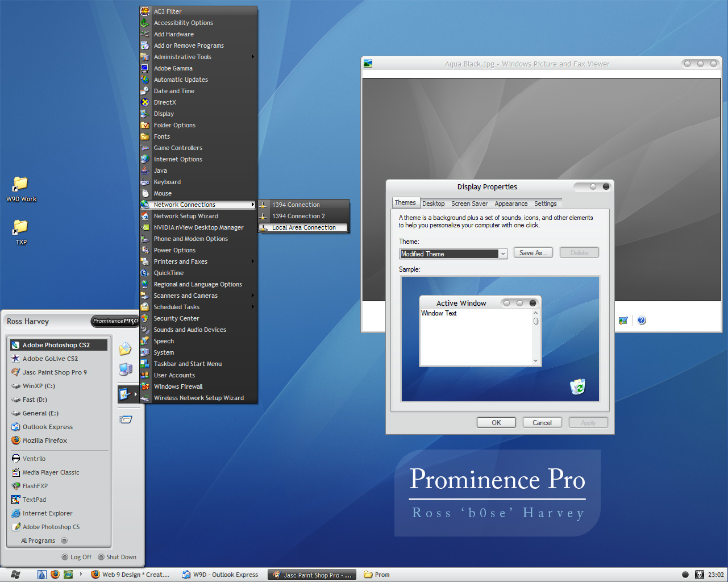Click Log Off in start menu
Viewport: 728px width, 582px height.
coord(77,557)
